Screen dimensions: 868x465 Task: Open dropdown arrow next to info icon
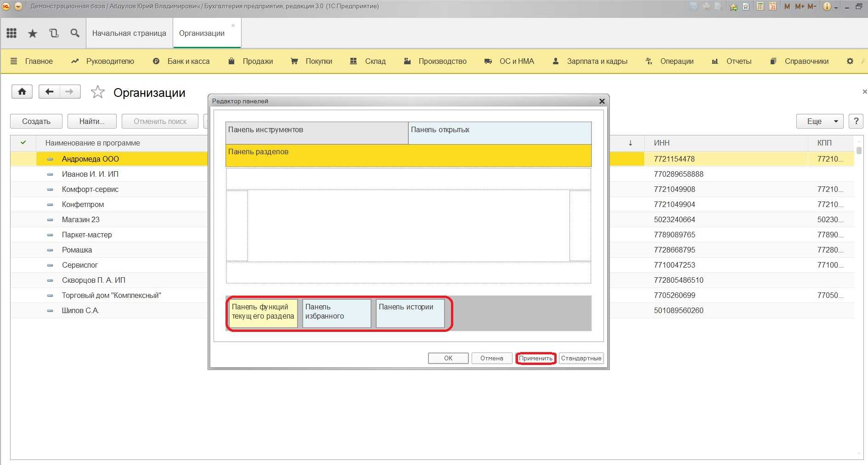(836, 7)
